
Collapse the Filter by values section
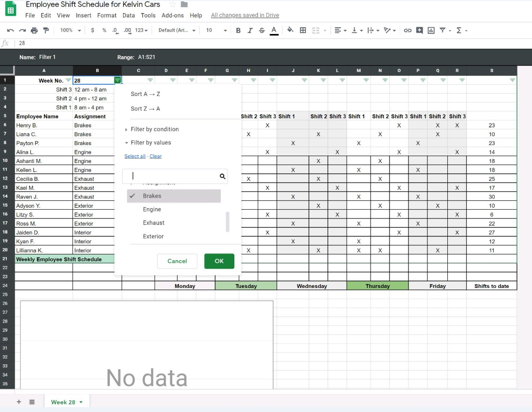point(148,143)
